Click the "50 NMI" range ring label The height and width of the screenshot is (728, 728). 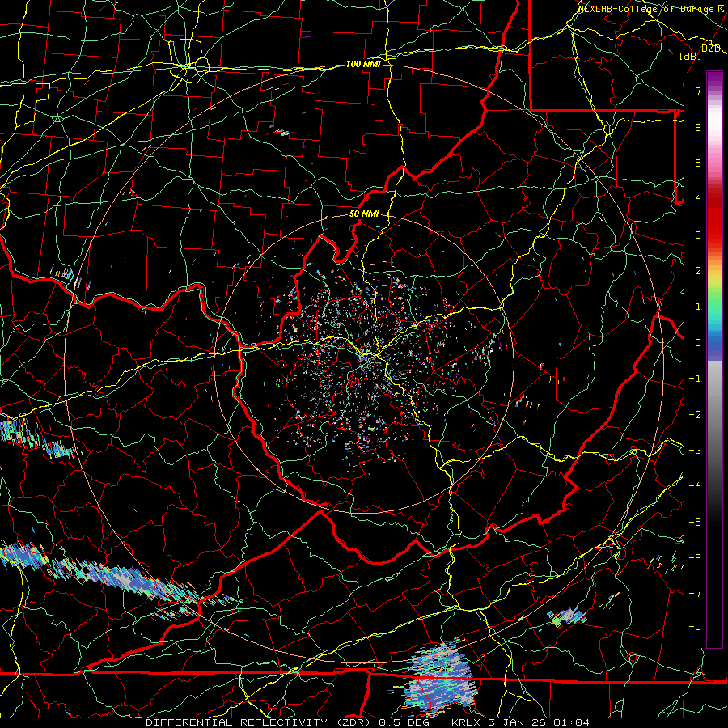pos(364,214)
